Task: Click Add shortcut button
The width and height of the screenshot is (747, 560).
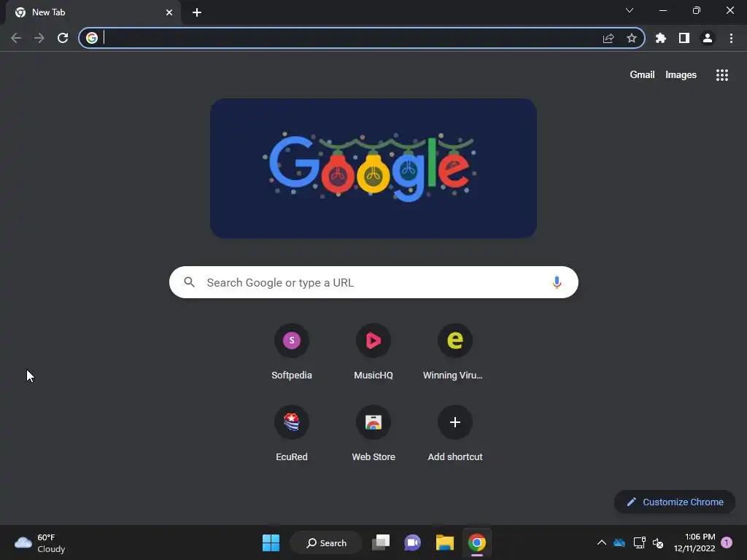Action: 455,434
